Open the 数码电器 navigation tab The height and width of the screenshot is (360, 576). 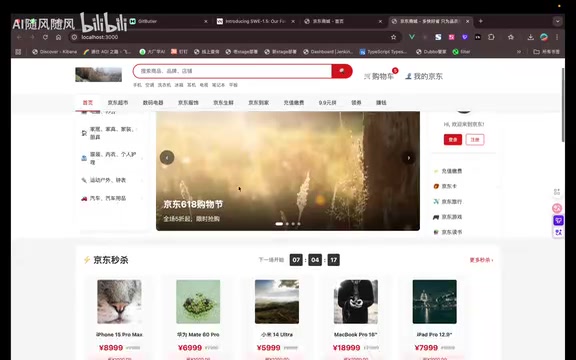(153, 102)
